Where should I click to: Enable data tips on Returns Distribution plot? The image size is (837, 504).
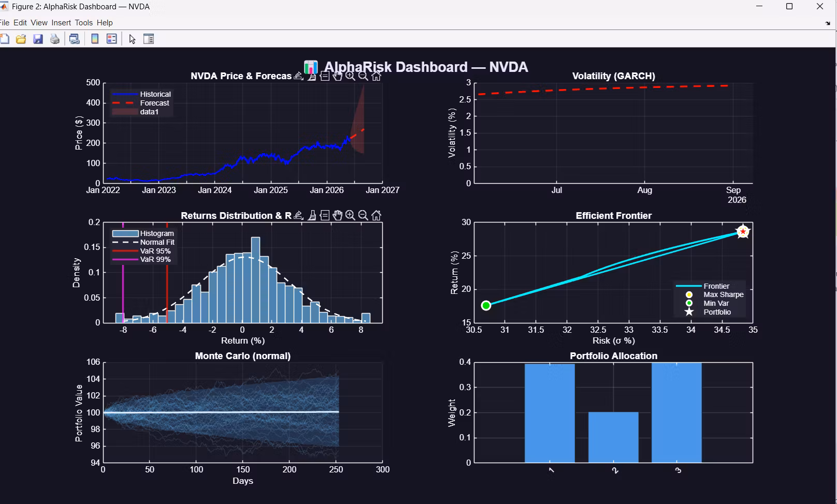click(x=325, y=215)
